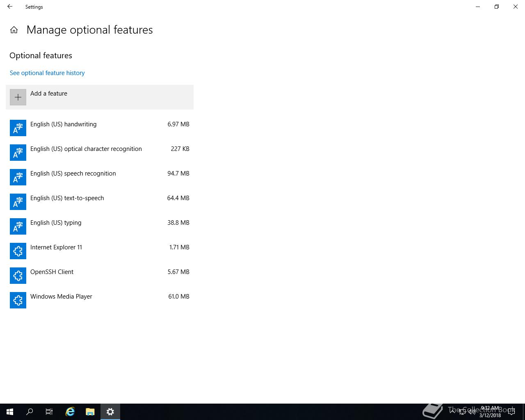Open Task View from the taskbar
525x420 pixels.
coord(49,412)
